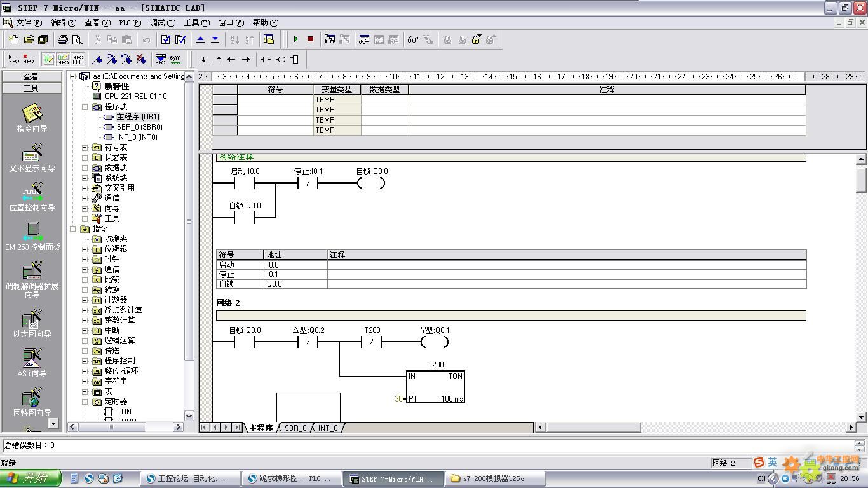Click the Download blue down-arrow icon
This screenshot has width=868, height=488.
coord(215,39)
